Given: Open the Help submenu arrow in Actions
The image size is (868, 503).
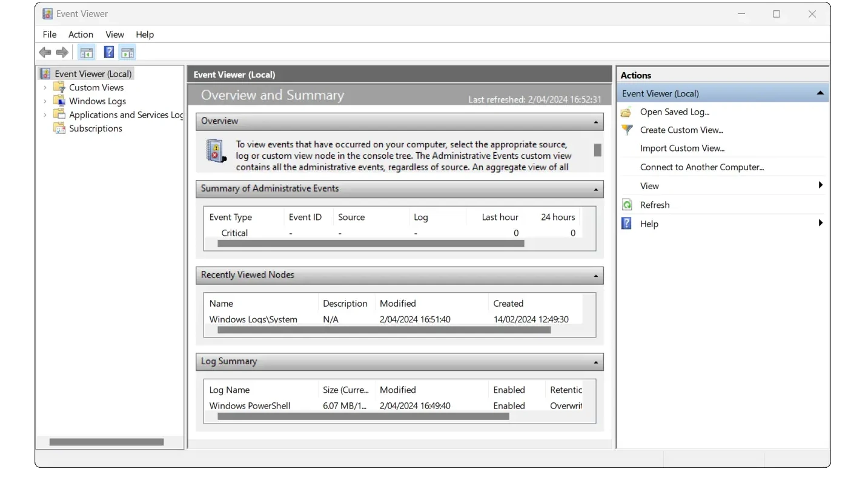Looking at the screenshot, I should click(x=821, y=223).
